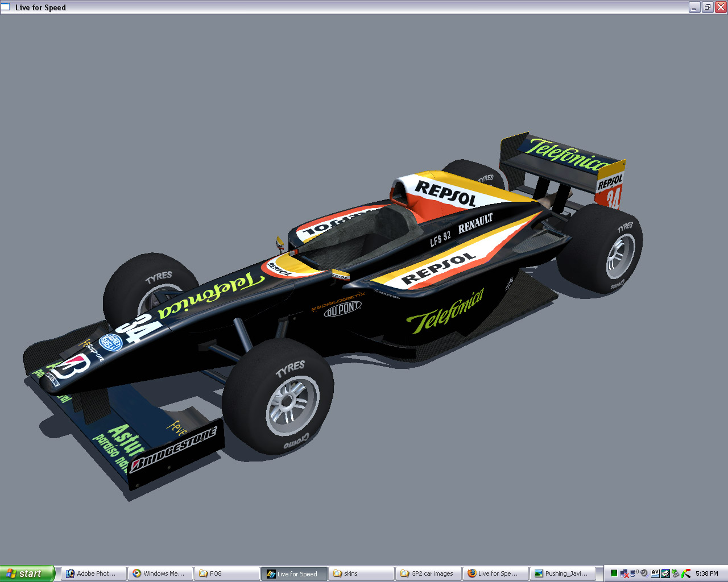Switch to Windows Media Player taskbar item
The image size is (728, 582).
pos(160,573)
